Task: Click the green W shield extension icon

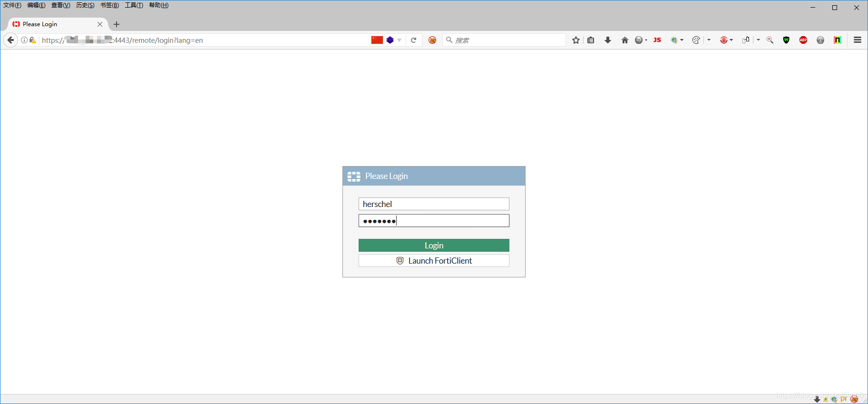Action: 786,40
